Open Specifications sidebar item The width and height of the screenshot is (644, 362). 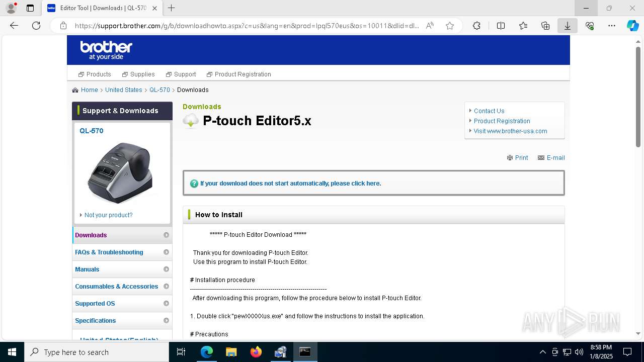click(122, 321)
